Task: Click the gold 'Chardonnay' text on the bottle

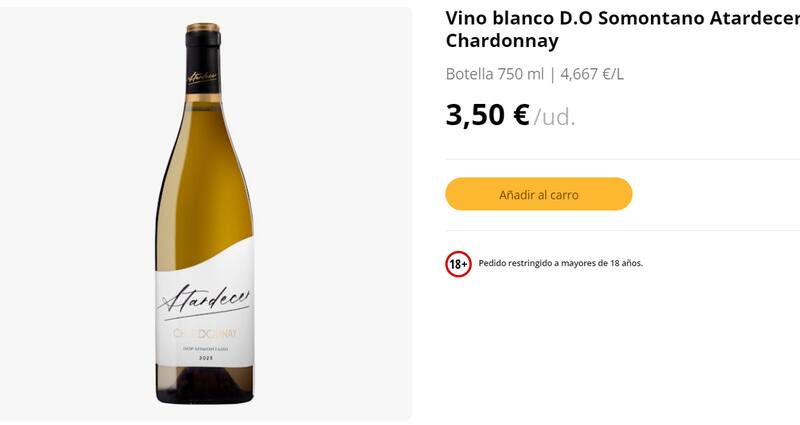Action: [x=205, y=332]
